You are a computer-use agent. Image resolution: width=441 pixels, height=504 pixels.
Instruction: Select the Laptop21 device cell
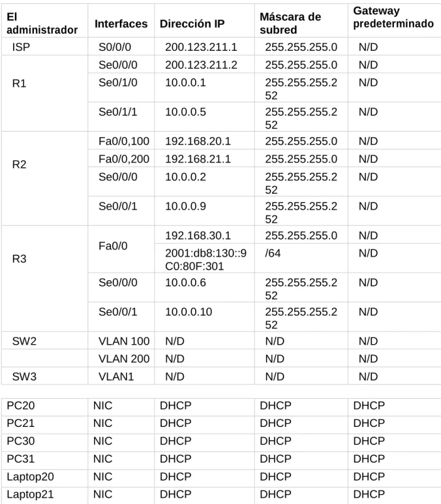[x=45, y=495]
